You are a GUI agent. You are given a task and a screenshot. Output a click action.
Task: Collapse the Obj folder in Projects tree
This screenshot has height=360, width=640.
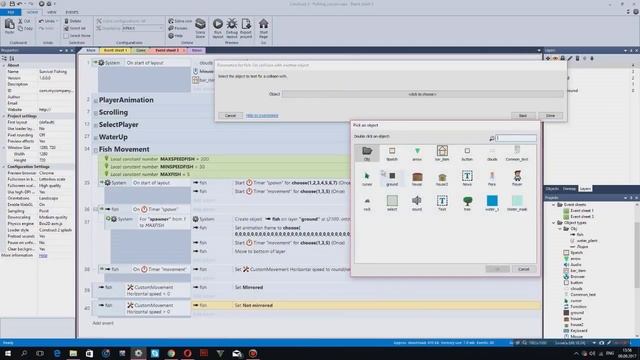[560, 229]
